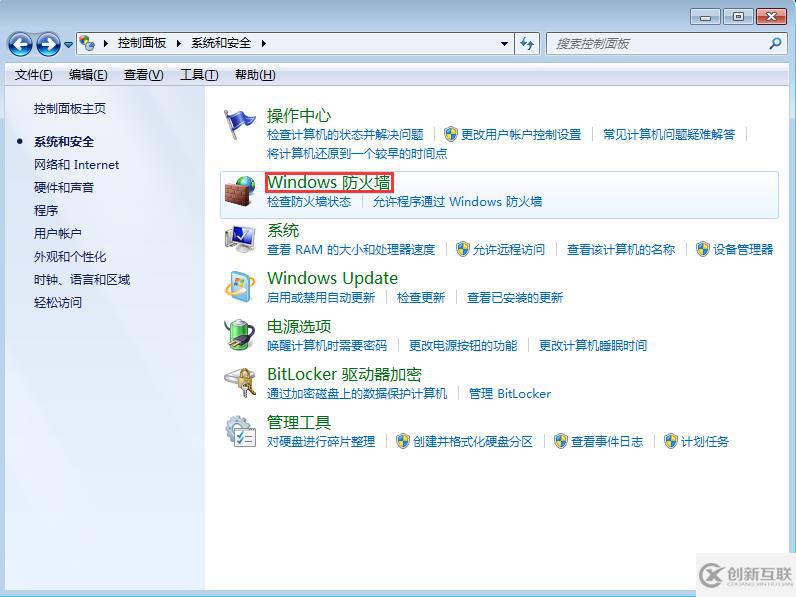796x597 pixels.
Task: Open the 管理工具 heading link
Action: coord(298,422)
